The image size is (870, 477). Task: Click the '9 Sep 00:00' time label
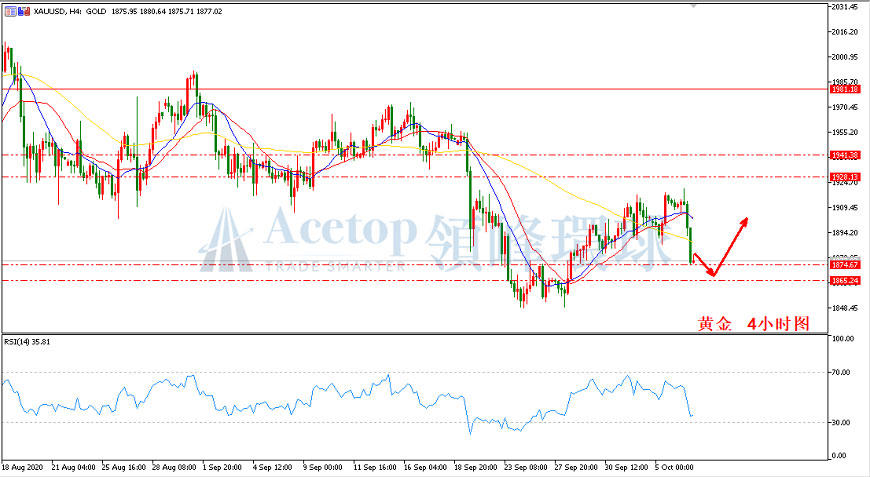323,468
